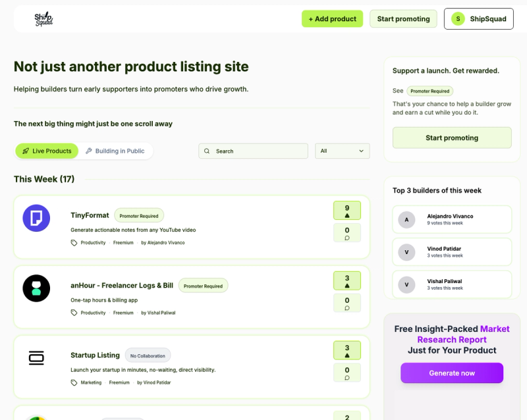Screen dimensions: 527x420
Task: Click the Freemium label on TinyFormat
Action: (x=123, y=243)
